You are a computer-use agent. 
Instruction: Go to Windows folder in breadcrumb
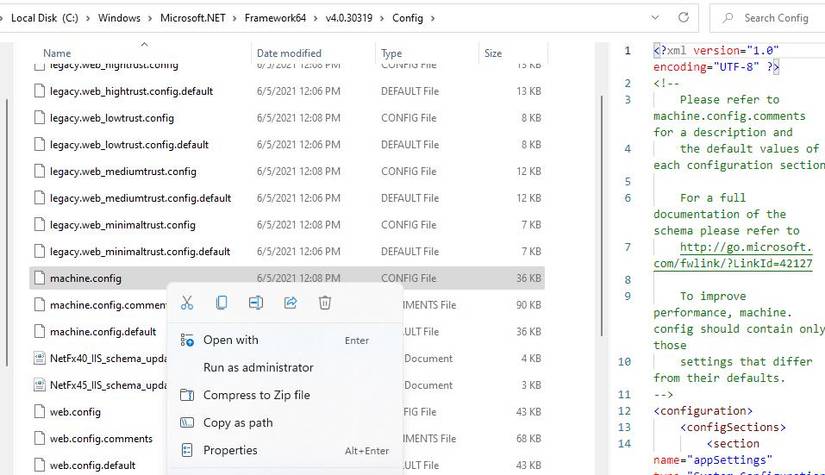[x=119, y=18]
